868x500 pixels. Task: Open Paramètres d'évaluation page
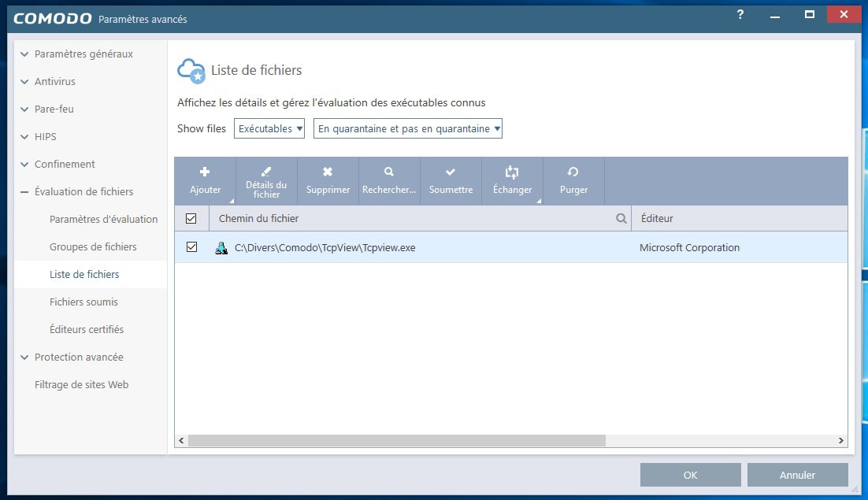tap(103, 219)
